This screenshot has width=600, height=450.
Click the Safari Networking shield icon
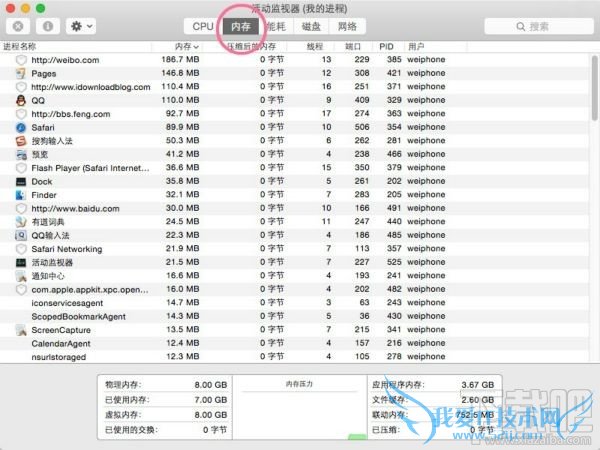coord(21,249)
